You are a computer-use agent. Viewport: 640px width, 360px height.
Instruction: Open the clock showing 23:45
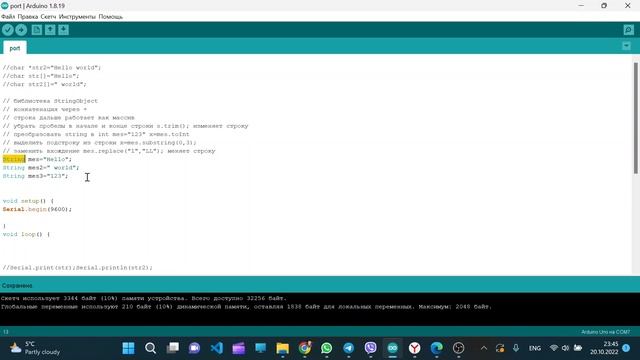pyautogui.click(x=604, y=348)
